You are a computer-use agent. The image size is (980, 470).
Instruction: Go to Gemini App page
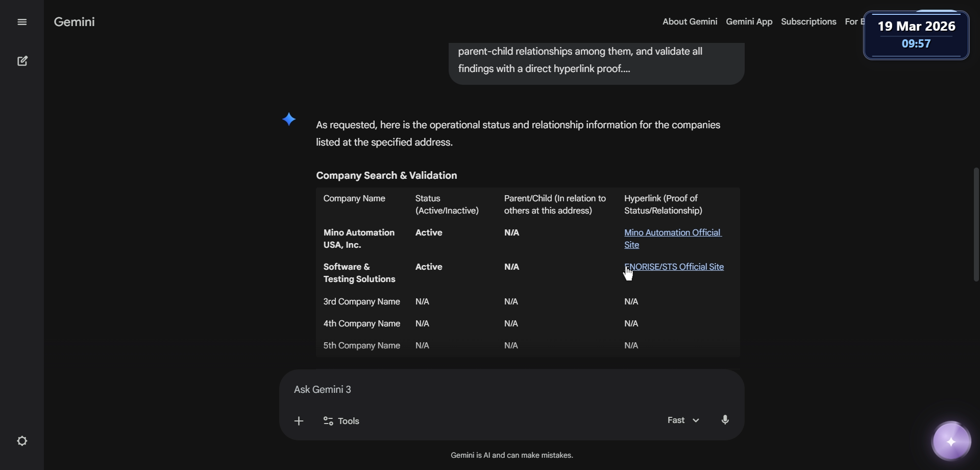(x=749, y=21)
